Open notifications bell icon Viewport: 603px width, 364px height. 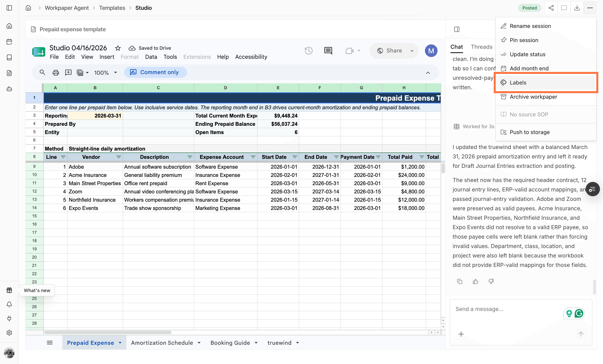tap(9, 304)
